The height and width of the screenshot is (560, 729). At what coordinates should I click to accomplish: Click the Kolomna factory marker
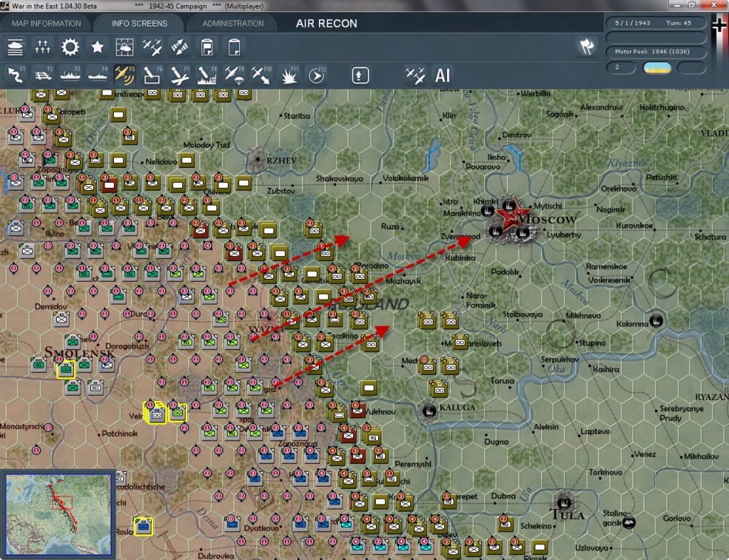pos(656,321)
